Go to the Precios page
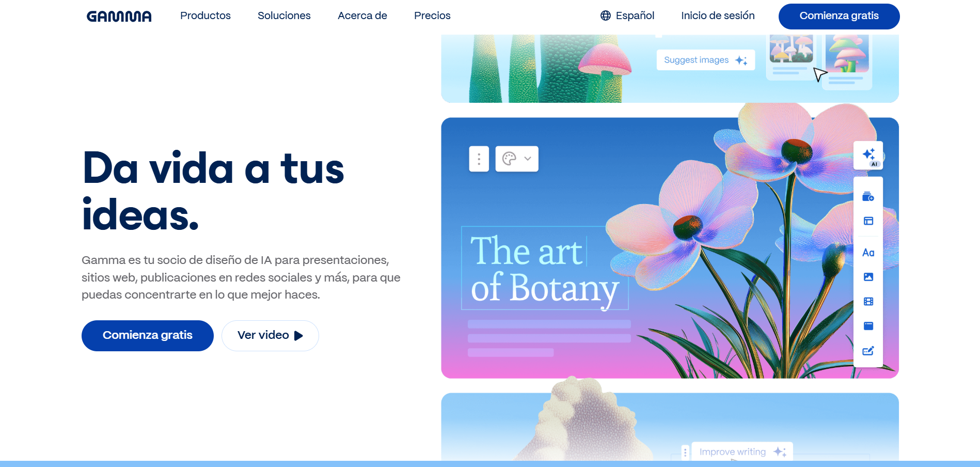 click(x=432, y=16)
